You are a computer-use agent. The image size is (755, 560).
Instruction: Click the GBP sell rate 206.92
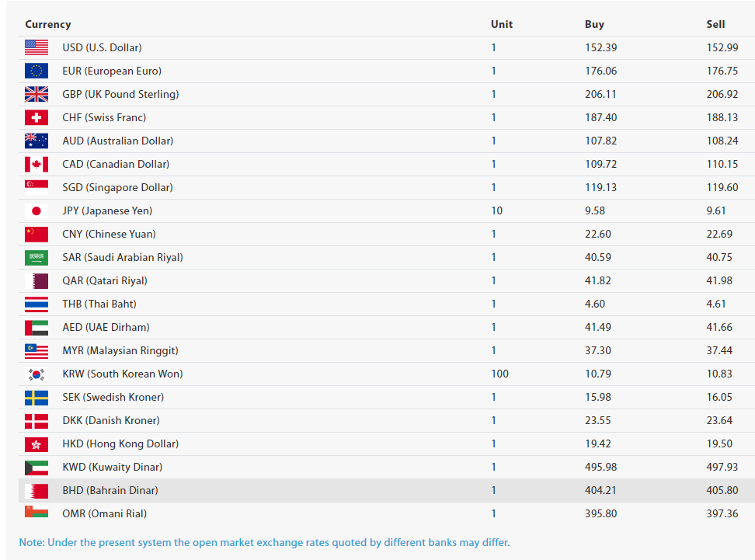click(x=722, y=95)
